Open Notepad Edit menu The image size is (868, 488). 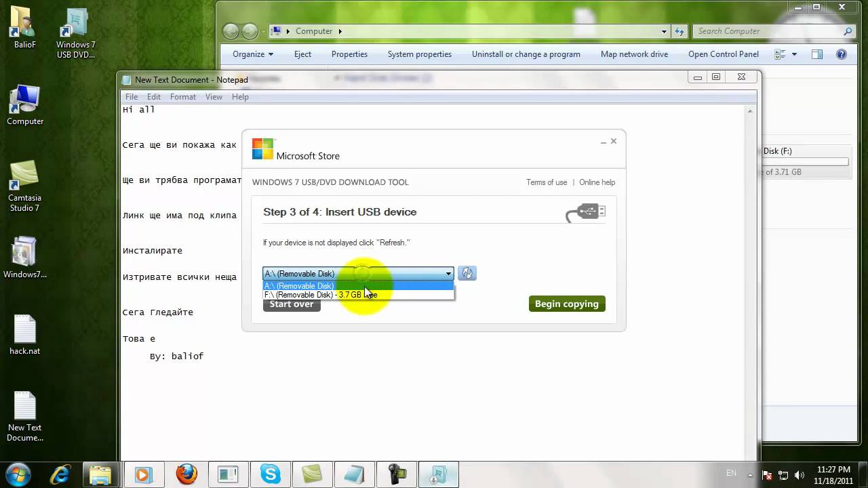154,97
